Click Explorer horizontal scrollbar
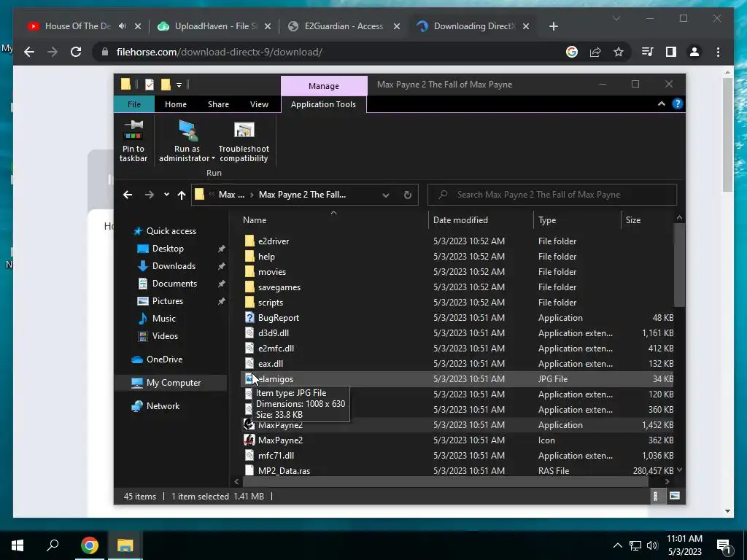Screen dimensions: 747x560 [444, 481]
